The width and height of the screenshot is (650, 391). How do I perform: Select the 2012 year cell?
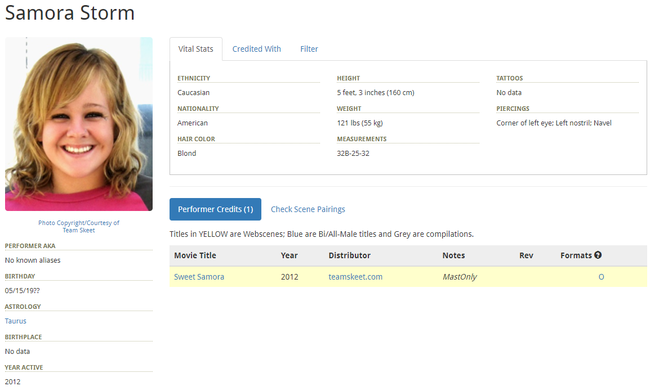289,277
